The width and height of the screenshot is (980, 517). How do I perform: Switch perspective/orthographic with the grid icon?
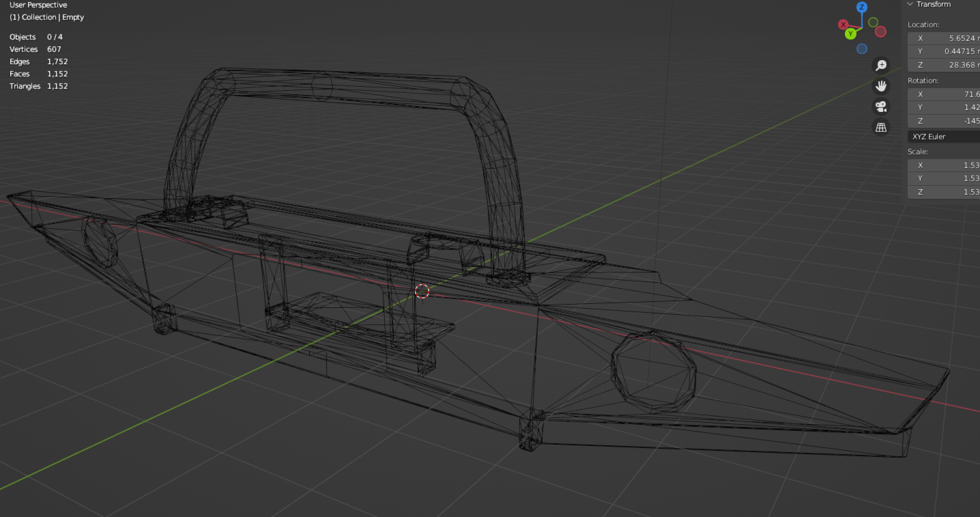[x=881, y=127]
